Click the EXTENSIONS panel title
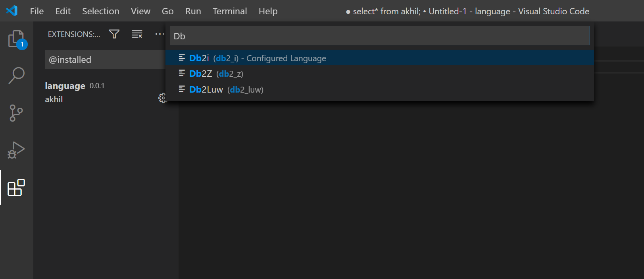The height and width of the screenshot is (279, 644). 74,34
